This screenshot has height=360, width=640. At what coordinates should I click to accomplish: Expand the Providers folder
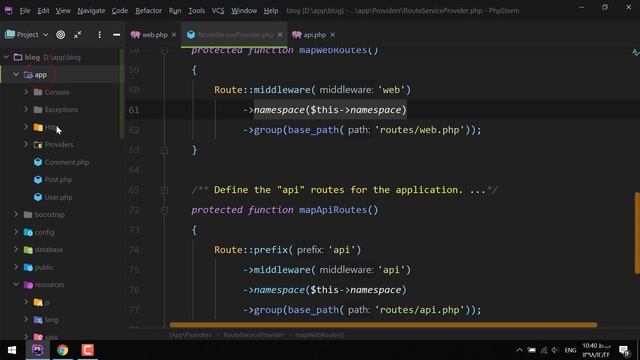coord(26,144)
